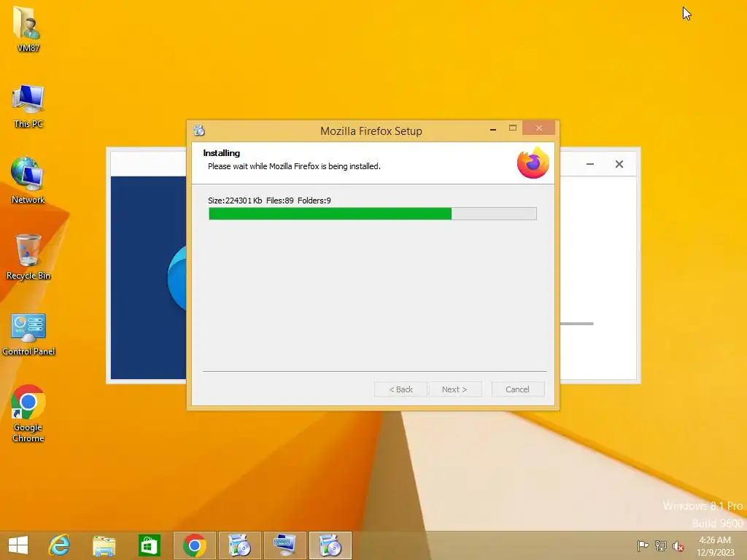Click the disabled Next > button

(x=454, y=389)
